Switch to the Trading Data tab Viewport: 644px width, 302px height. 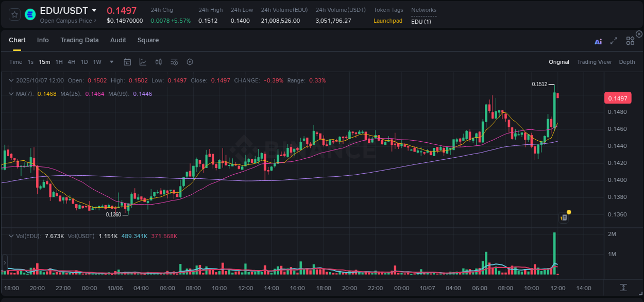pos(79,40)
